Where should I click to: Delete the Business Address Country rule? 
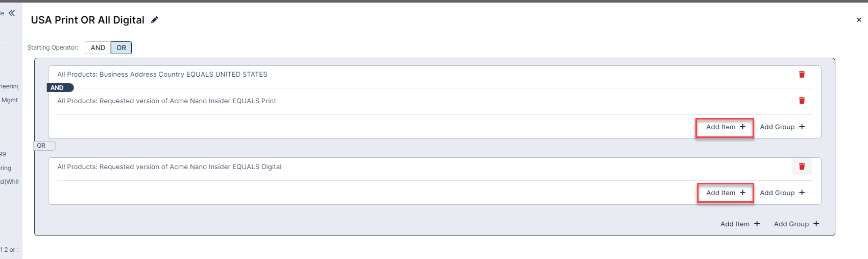(802, 75)
